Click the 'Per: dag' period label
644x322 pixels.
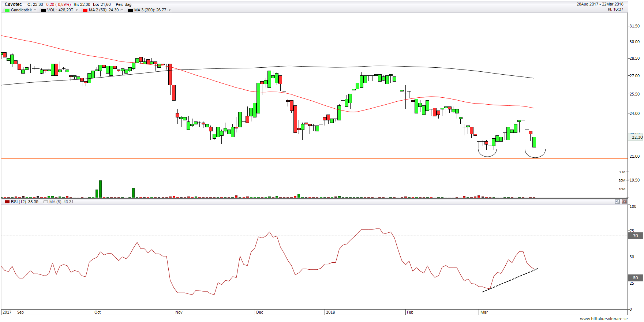coord(123,4)
